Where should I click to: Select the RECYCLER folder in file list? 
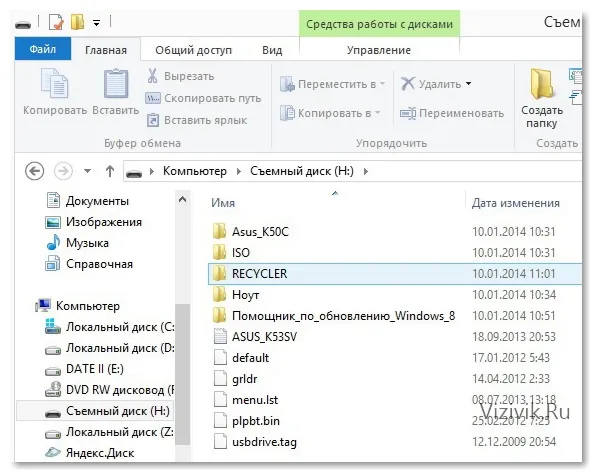[x=395, y=273]
